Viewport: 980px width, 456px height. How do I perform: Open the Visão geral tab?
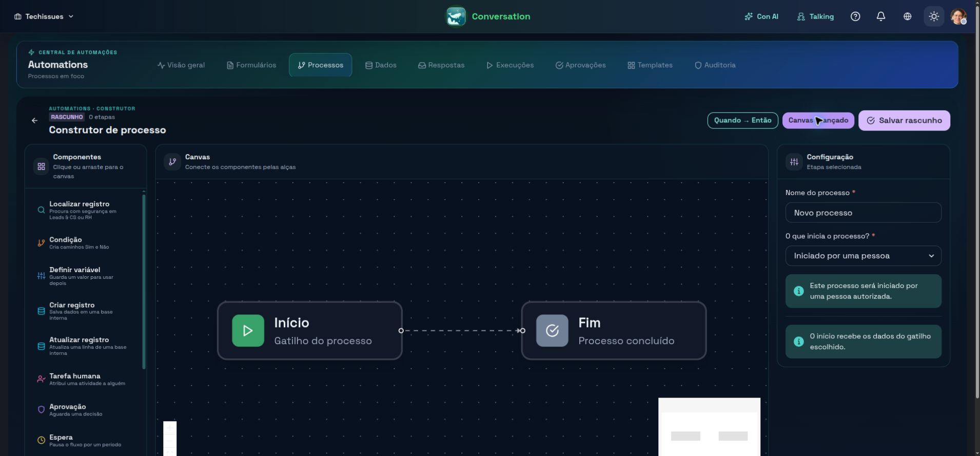[x=181, y=65]
